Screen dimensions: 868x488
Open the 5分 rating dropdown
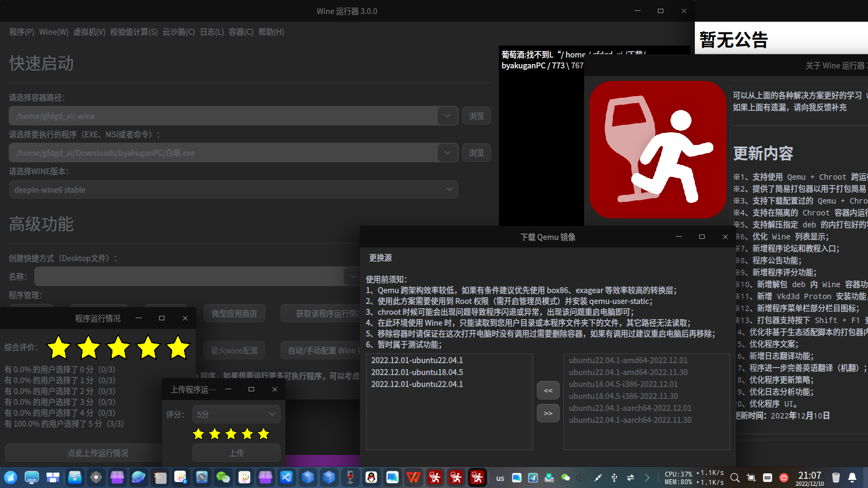pyautogui.click(x=236, y=414)
